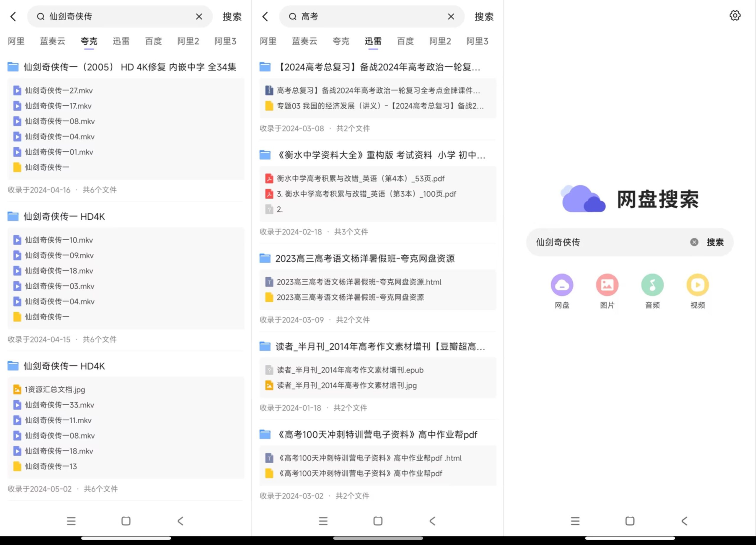Tap 网盘搜索 cloud logo on home screen

coord(583,199)
